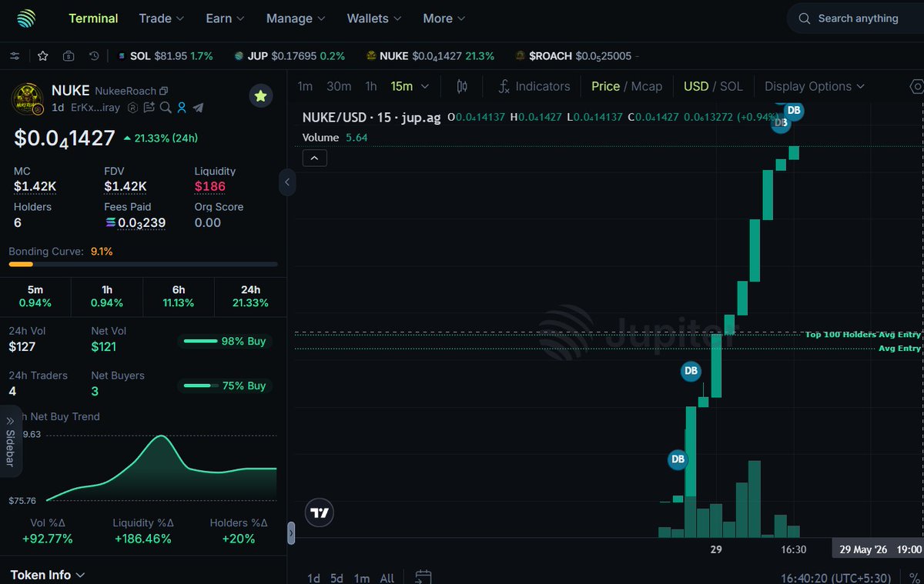Select the 15m candle interval
Screen dimensions: 924x584
point(402,86)
